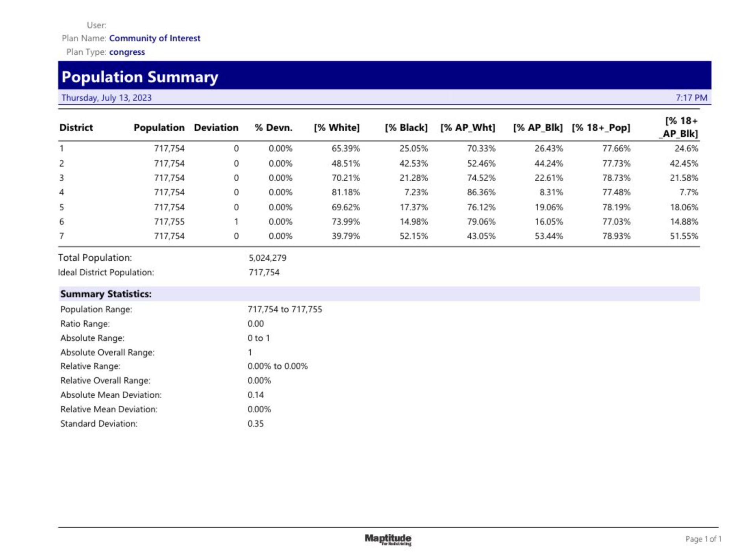Click the Page 1 of 1 indicator
Image resolution: width=756 pixels, height=555 pixels.
point(703,539)
